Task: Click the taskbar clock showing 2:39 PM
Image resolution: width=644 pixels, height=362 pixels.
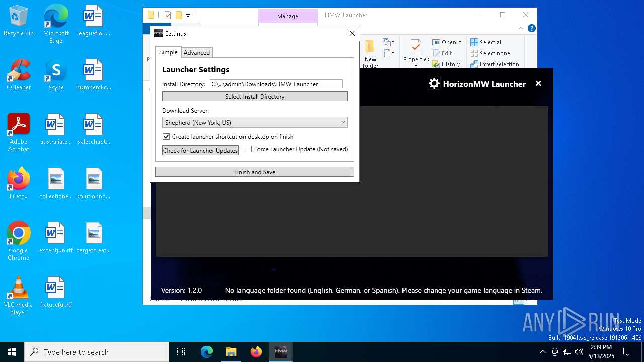Action: [x=601, y=352]
